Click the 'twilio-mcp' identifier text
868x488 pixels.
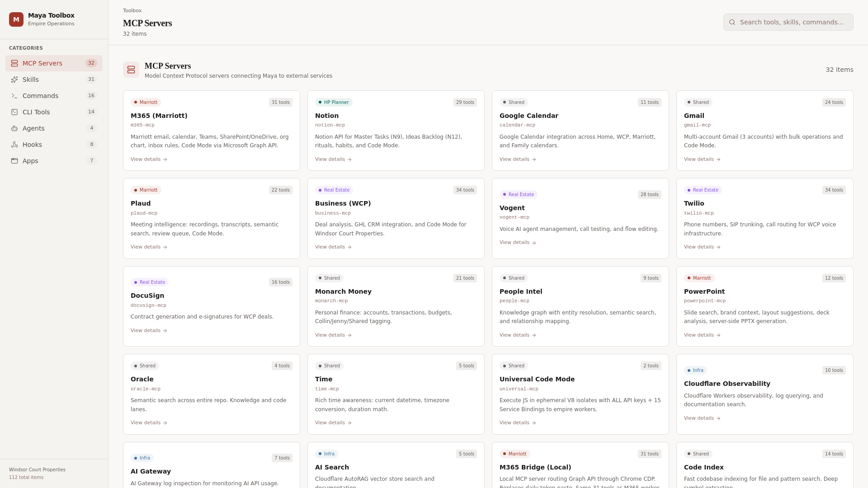pyautogui.click(x=699, y=213)
